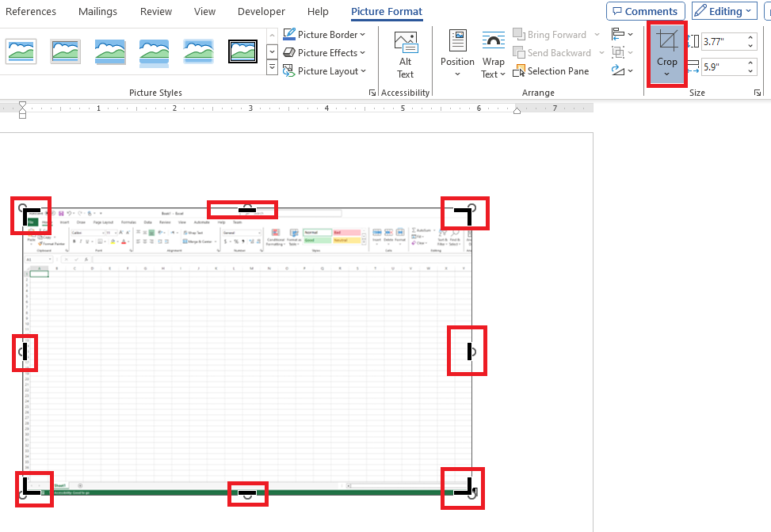This screenshot has height=532, width=771.
Task: Click the Position layout icon
Action: click(x=457, y=41)
